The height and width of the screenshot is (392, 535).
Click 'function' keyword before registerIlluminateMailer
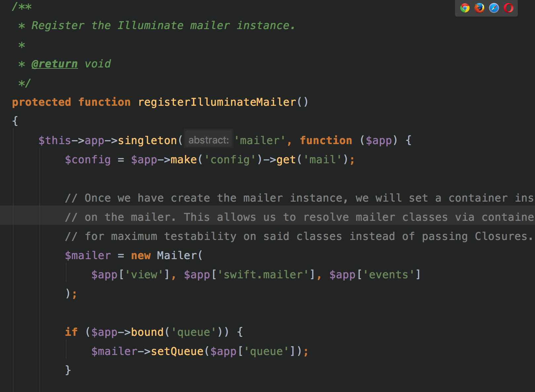(104, 102)
